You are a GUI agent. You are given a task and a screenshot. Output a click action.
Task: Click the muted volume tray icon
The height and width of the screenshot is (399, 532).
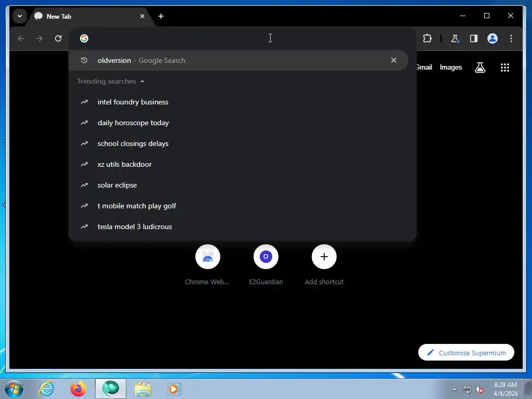(x=480, y=389)
